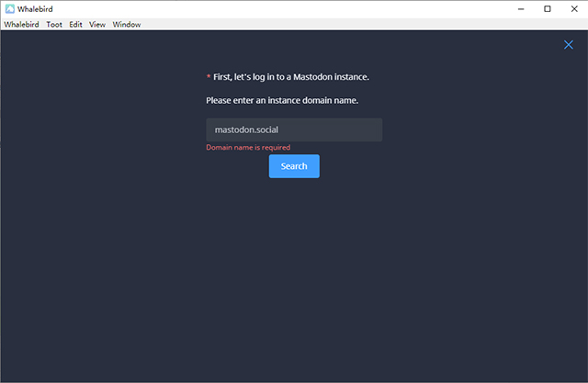Click the Whalebird app icon in title bar
Screen dimensions: 588x383
(10, 9)
